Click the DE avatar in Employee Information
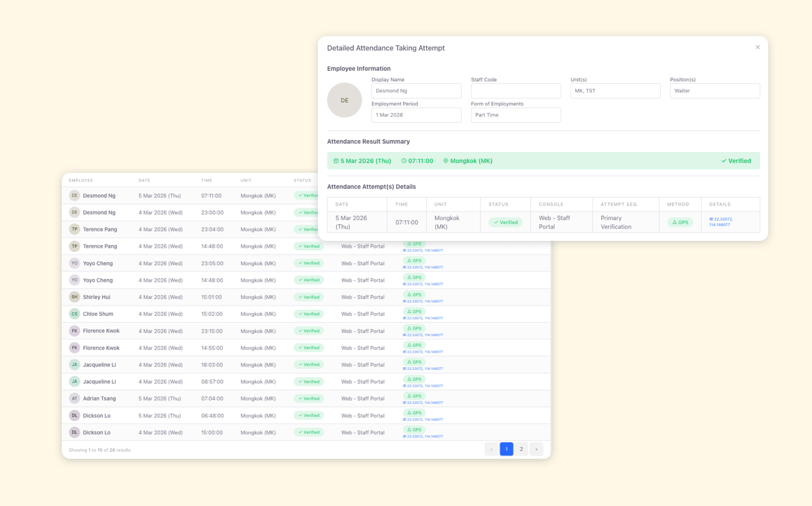This screenshot has width=812, height=506. click(344, 100)
